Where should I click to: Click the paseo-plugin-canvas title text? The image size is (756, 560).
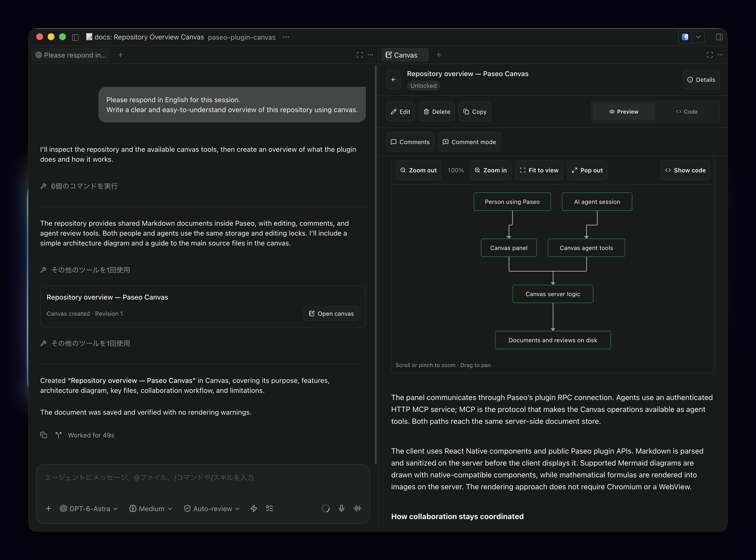click(x=241, y=37)
